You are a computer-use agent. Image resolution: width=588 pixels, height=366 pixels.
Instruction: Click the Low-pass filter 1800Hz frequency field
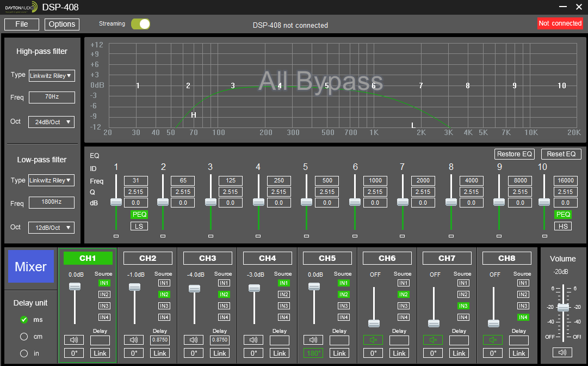click(x=52, y=203)
